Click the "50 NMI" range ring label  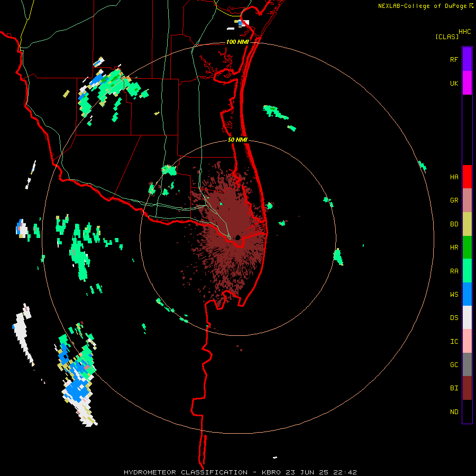tap(237, 140)
